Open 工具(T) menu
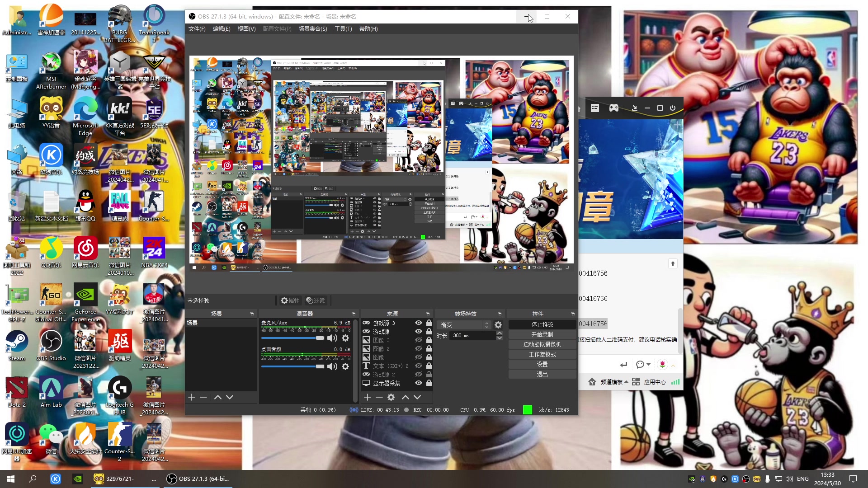868x488 pixels. [x=343, y=29]
